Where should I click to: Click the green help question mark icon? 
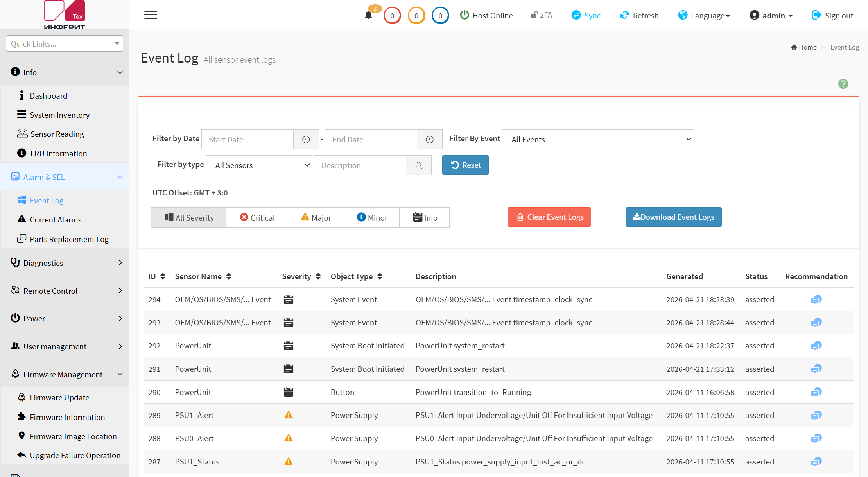(843, 84)
